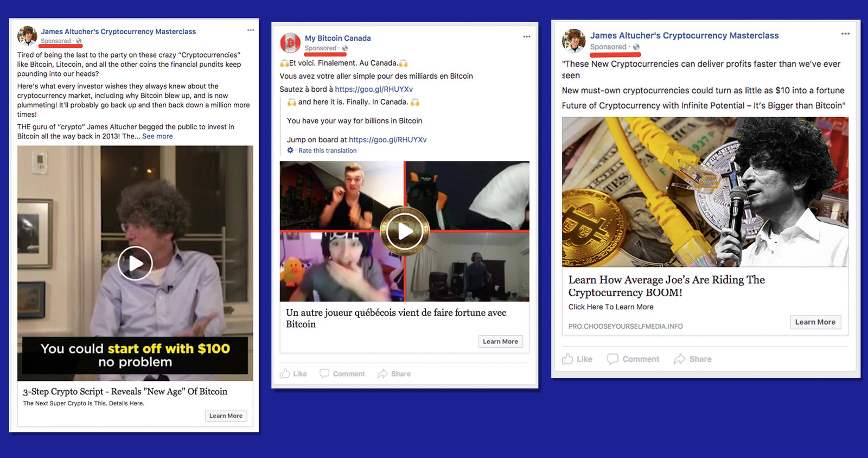Open the bitcoin coin and cable ad image

click(705, 192)
